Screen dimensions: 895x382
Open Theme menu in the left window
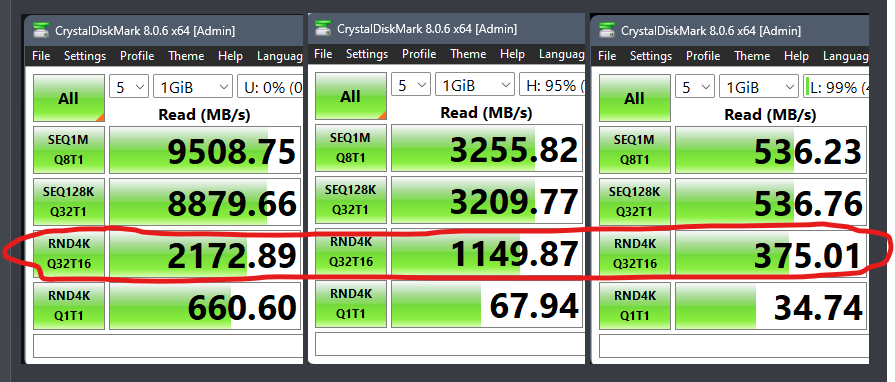pos(186,56)
